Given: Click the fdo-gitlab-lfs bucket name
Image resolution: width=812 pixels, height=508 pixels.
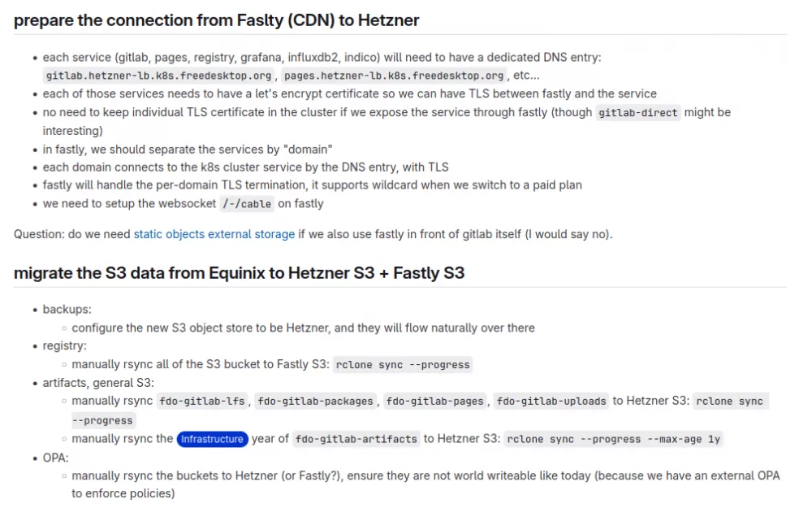Looking at the screenshot, I should (202, 402).
